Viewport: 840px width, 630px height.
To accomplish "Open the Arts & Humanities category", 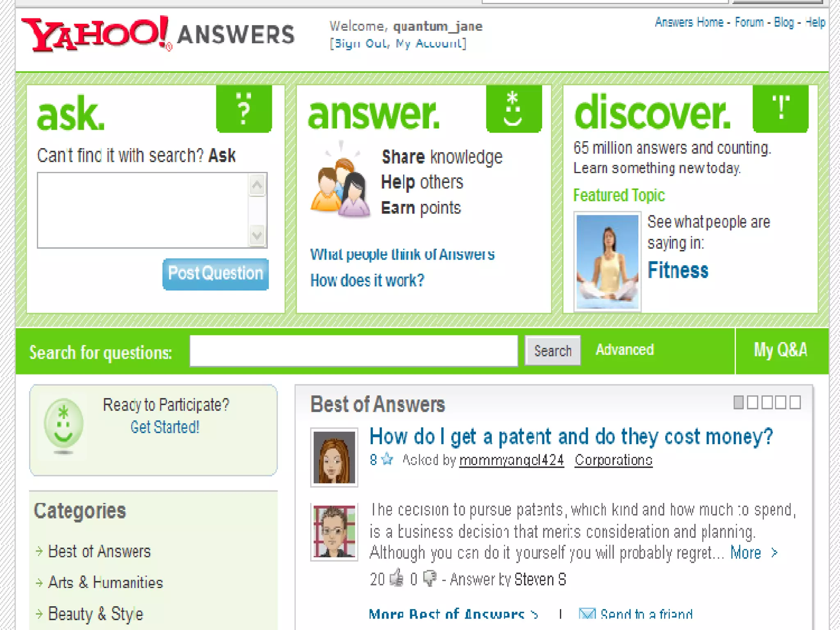I will pos(105,582).
